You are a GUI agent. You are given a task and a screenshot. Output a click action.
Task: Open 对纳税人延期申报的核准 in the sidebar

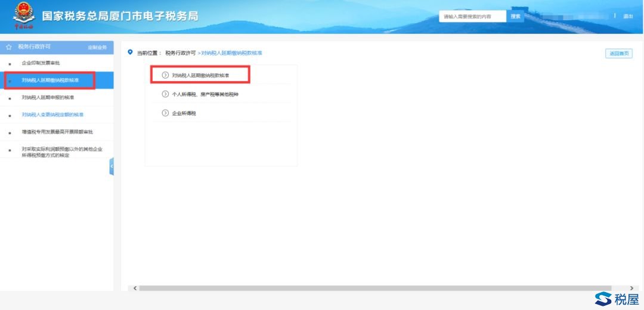click(48, 97)
